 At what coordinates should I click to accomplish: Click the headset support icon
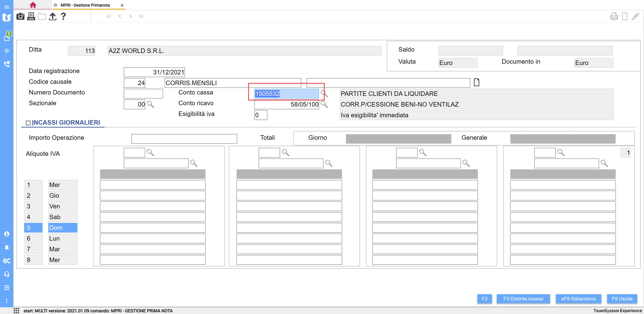[x=7, y=274]
